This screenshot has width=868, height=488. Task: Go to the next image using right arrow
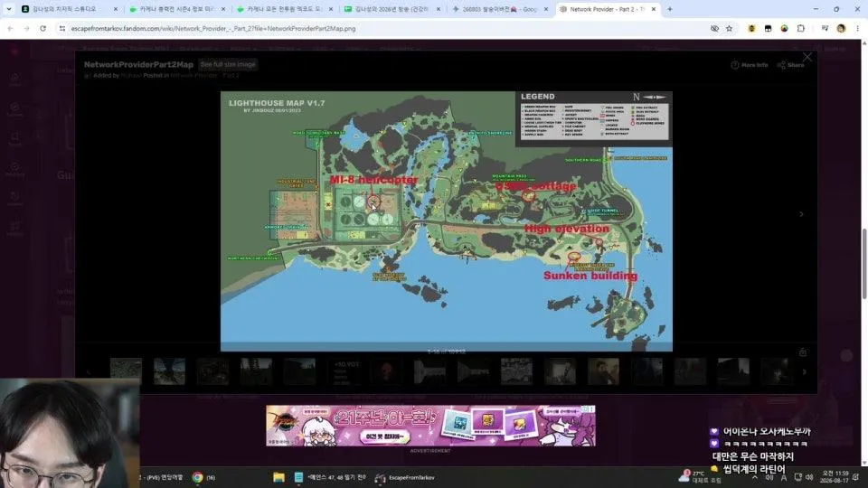pos(801,214)
